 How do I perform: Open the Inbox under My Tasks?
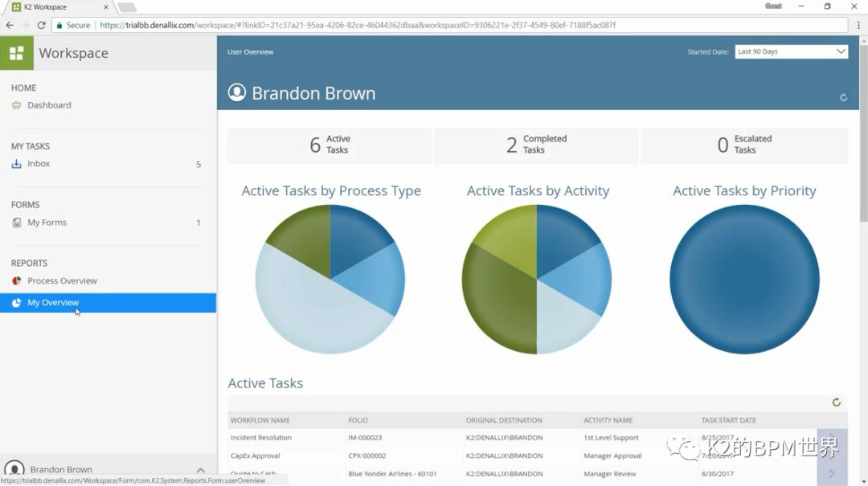point(39,164)
